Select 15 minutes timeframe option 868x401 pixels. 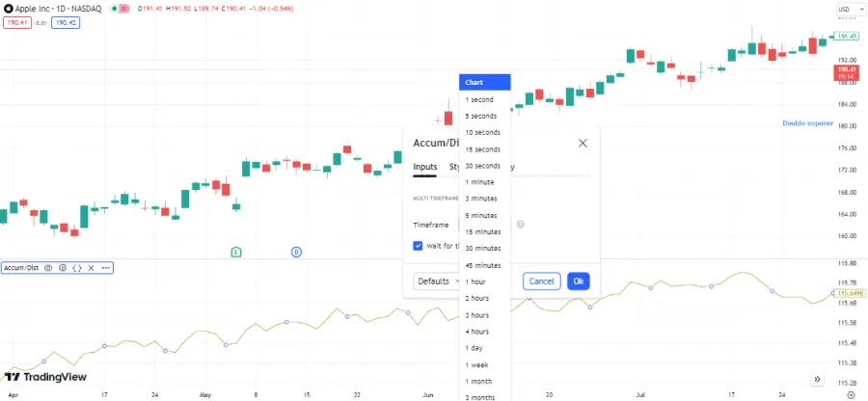click(x=485, y=231)
